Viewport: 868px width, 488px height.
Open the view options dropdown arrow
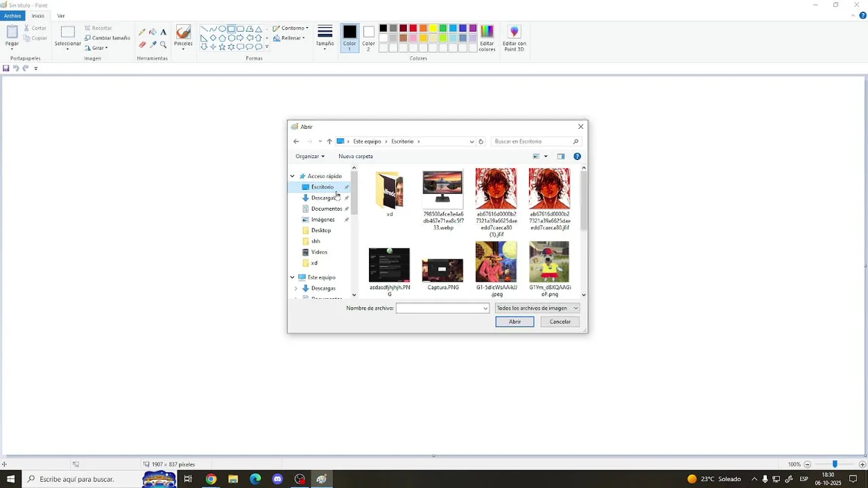point(546,157)
